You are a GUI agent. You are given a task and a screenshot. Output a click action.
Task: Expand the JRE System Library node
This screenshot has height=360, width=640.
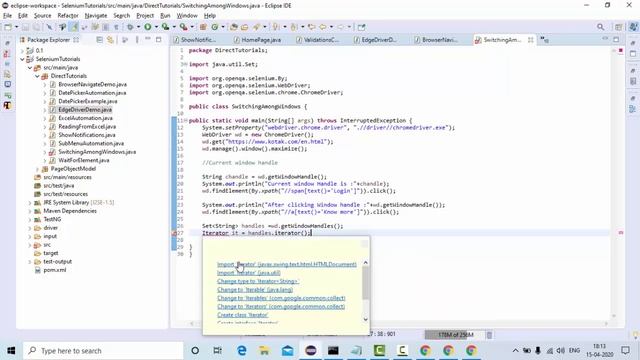pos(30,202)
